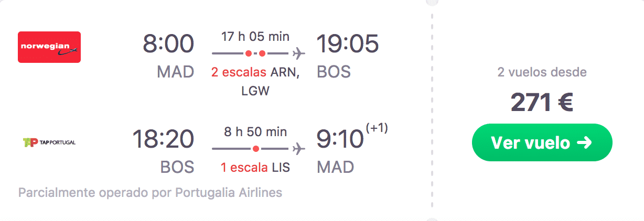Image resolution: width=644 pixels, height=221 pixels.
Task: Open the Ver vuelo flight details
Action: (542, 142)
